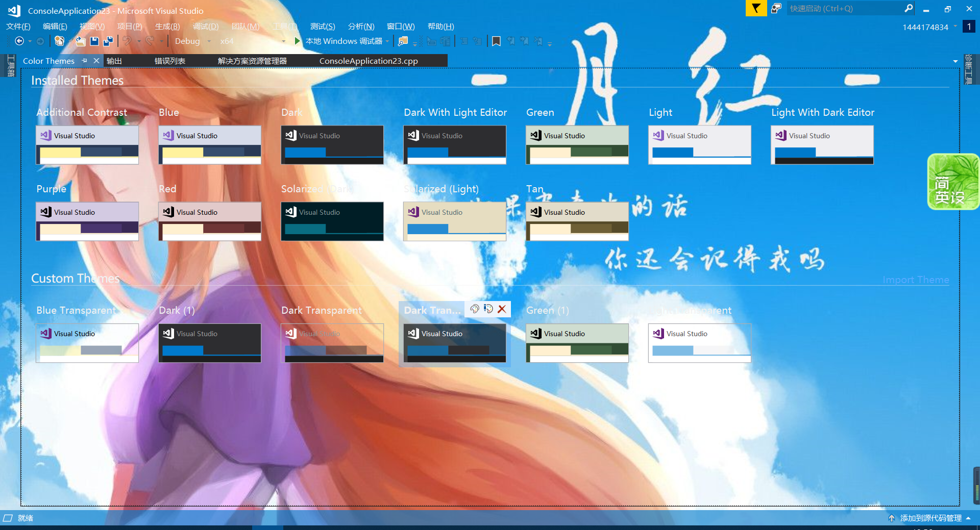Select the Solarized (Dark) theme thumbnail
The image size is (980, 530).
[332, 221]
